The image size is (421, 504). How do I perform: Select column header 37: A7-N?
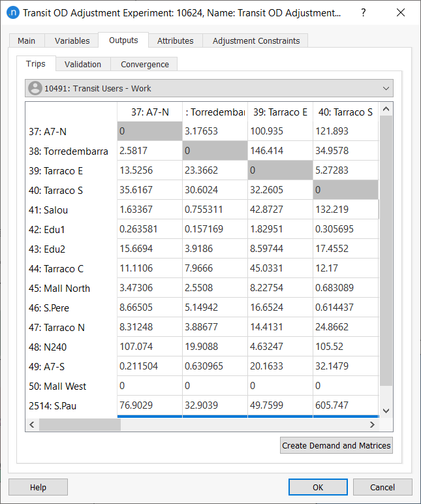point(149,112)
